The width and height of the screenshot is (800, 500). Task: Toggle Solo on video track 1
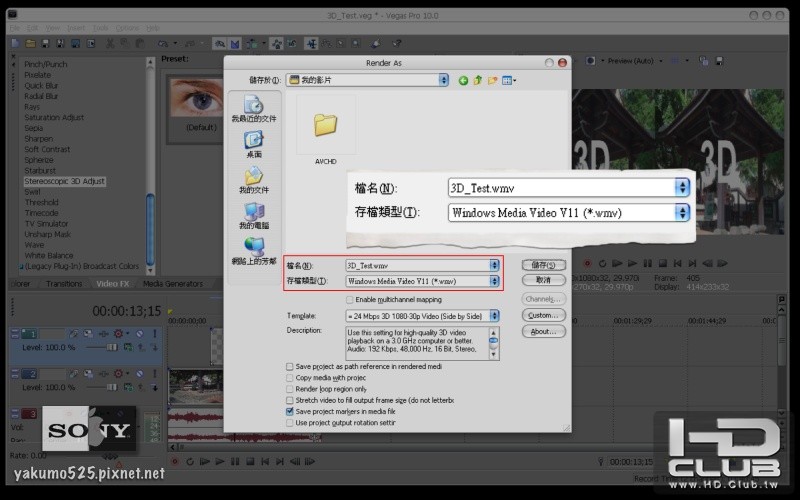[155, 334]
